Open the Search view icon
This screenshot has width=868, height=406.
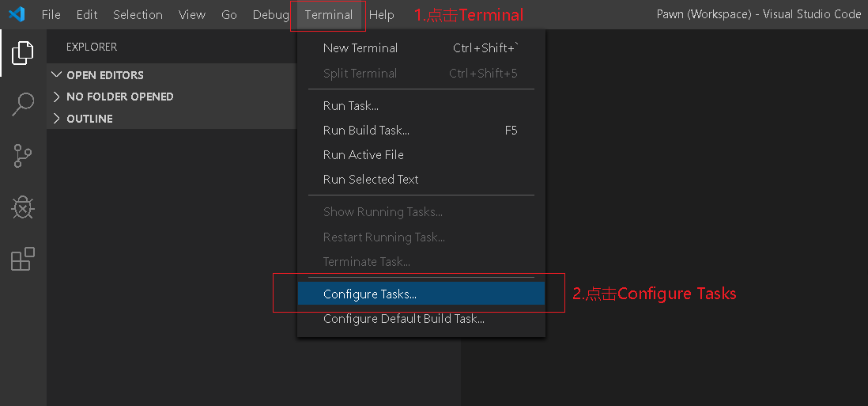[x=23, y=104]
